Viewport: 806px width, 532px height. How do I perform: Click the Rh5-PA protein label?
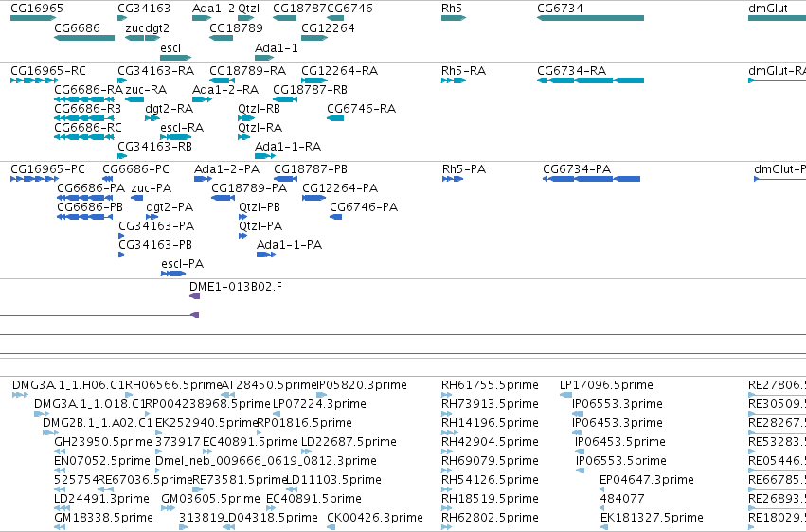(x=464, y=169)
